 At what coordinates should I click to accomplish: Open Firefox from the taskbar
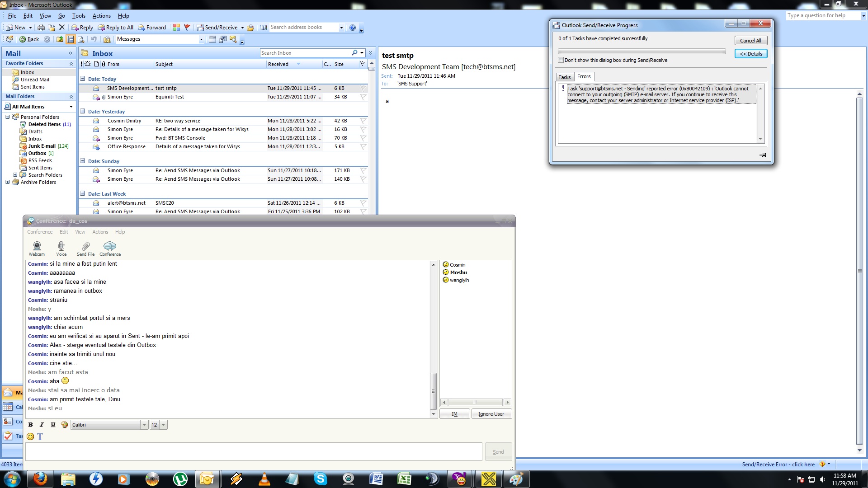[x=40, y=479]
